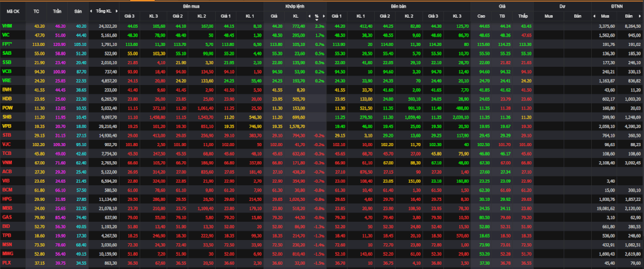Screen dimensions: 644x269
Task: Open stock symbol POW
Action: [7, 107]
